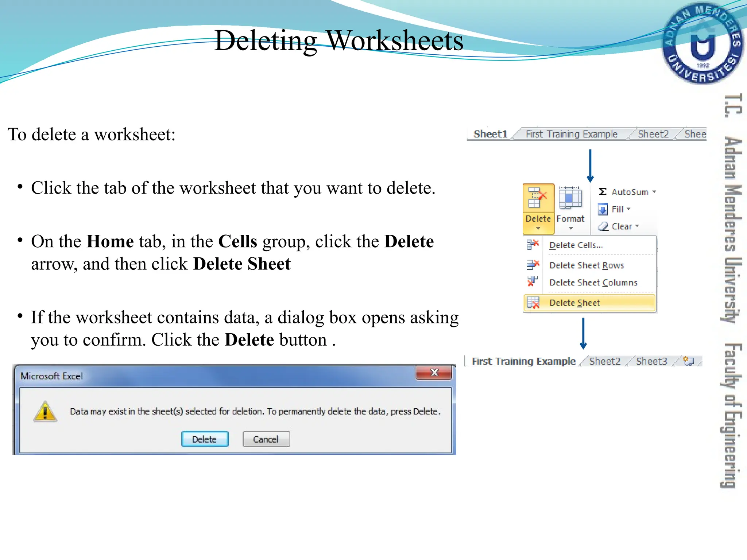Click the Delete Sheet Columns menu icon
The width and height of the screenshot is (747, 560).
[533, 281]
